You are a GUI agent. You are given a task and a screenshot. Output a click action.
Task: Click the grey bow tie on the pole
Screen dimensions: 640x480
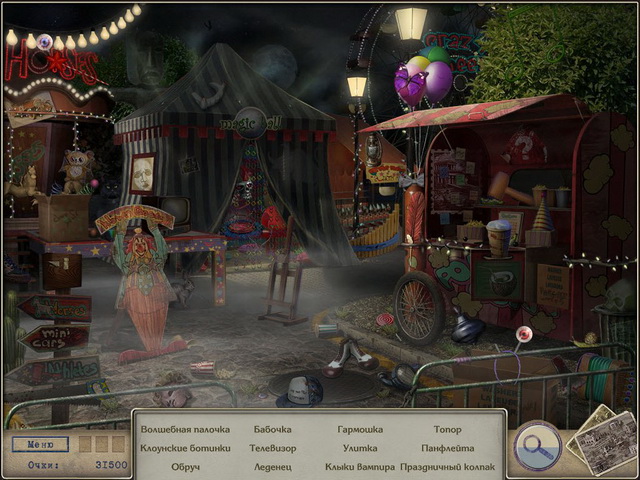[411, 180]
